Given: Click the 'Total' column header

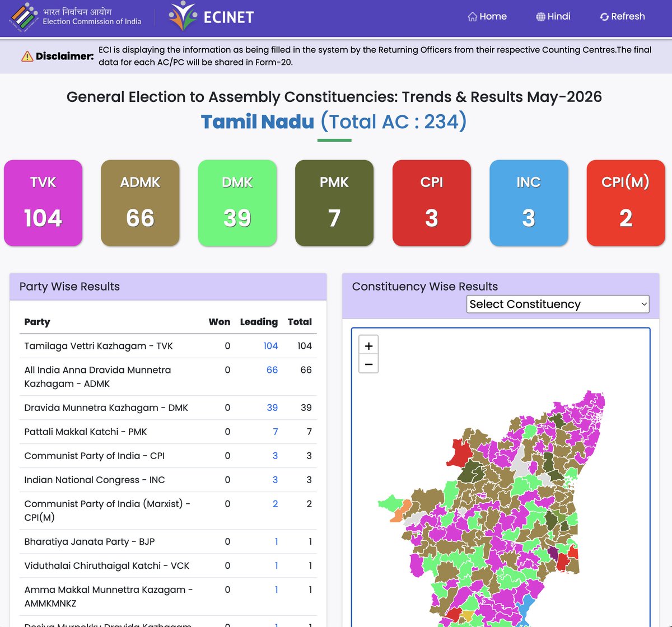Looking at the screenshot, I should (x=300, y=322).
